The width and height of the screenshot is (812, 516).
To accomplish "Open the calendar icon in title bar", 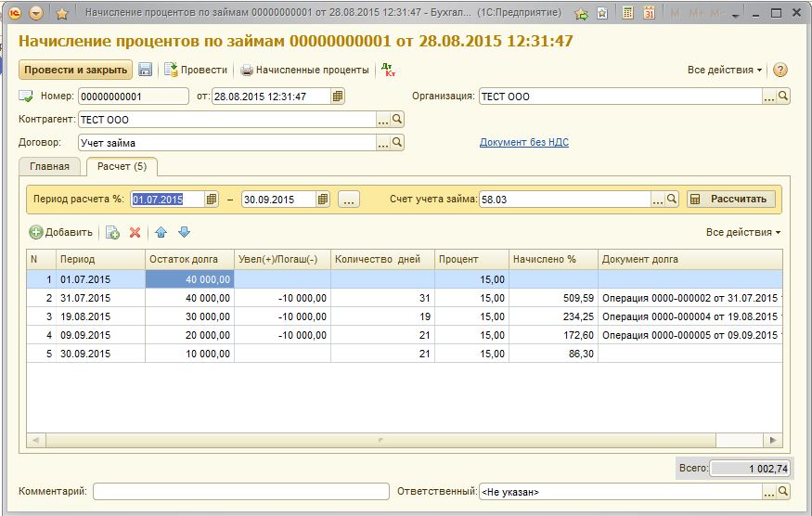I will point(649,14).
